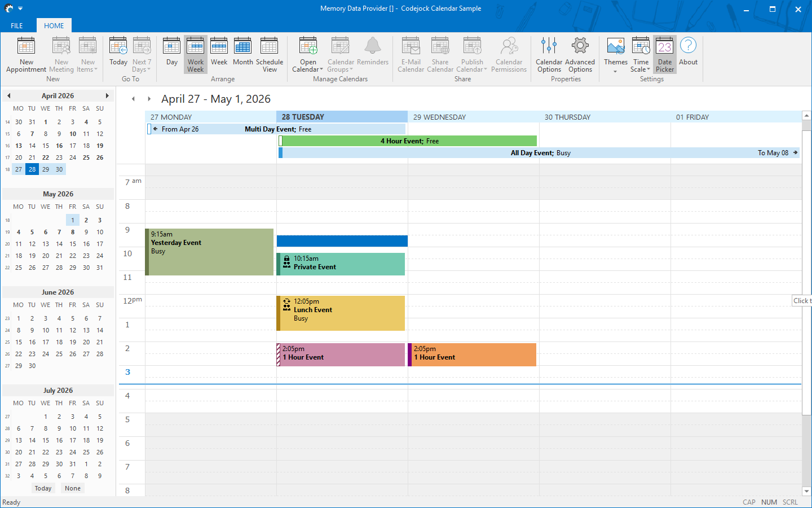Image resolution: width=812 pixels, height=508 pixels.
Task: Click the None button
Action: [72, 488]
